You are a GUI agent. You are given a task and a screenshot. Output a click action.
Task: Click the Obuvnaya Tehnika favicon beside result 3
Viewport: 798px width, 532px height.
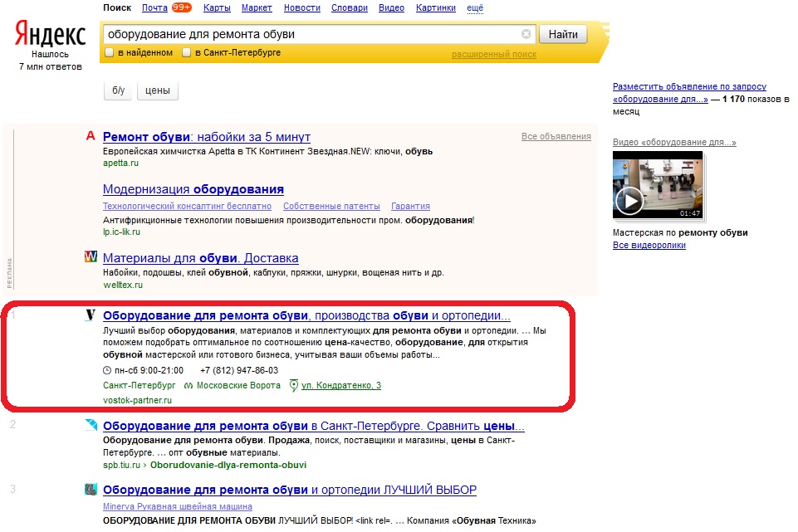(x=91, y=490)
